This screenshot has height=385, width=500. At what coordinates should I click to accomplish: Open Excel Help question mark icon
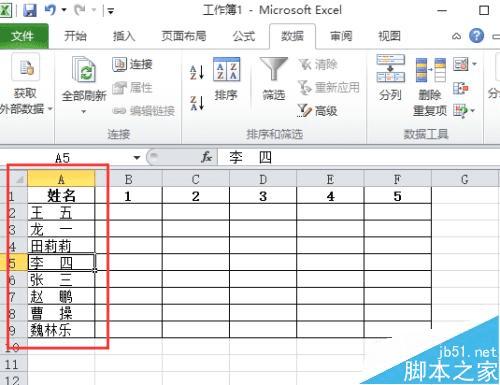coord(476,36)
